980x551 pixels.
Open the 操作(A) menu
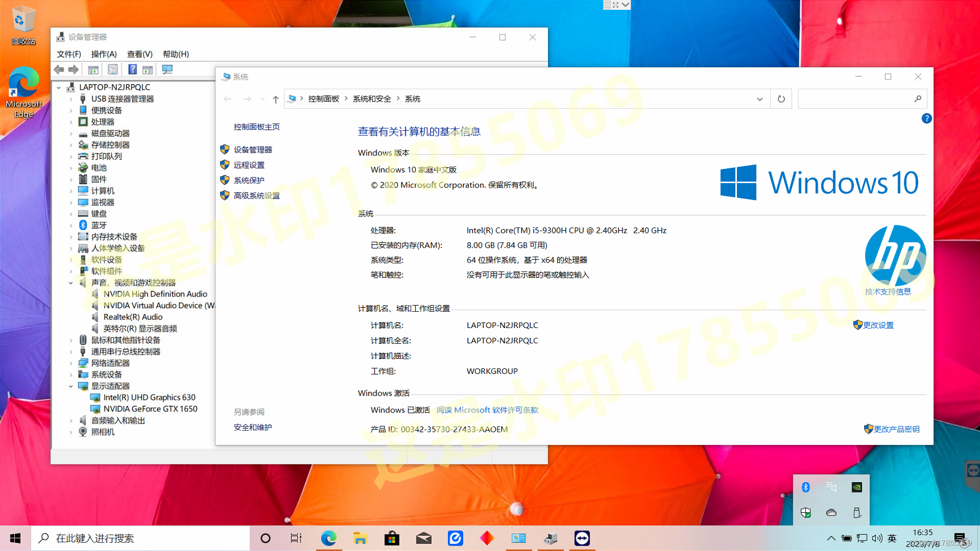[x=104, y=54]
